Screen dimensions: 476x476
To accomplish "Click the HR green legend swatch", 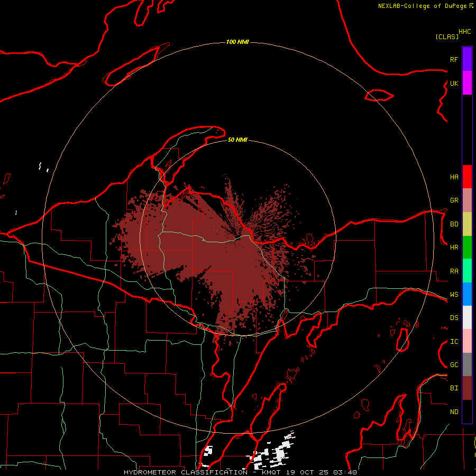I will point(467,248).
